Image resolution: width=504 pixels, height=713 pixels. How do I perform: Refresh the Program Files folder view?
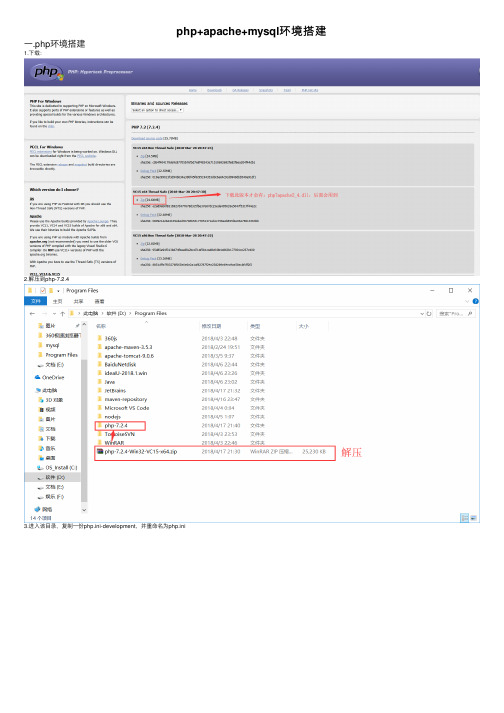tap(429, 313)
